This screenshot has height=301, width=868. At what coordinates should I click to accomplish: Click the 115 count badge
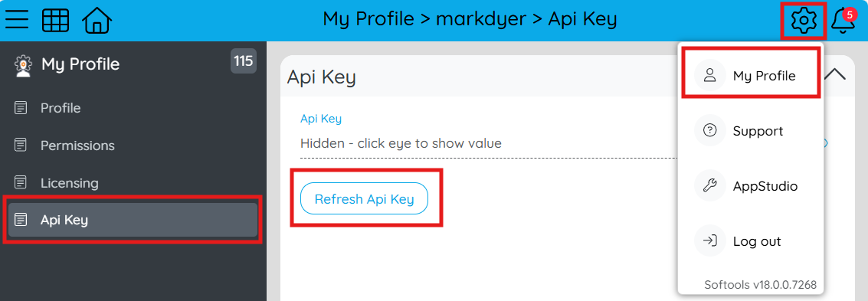click(244, 61)
